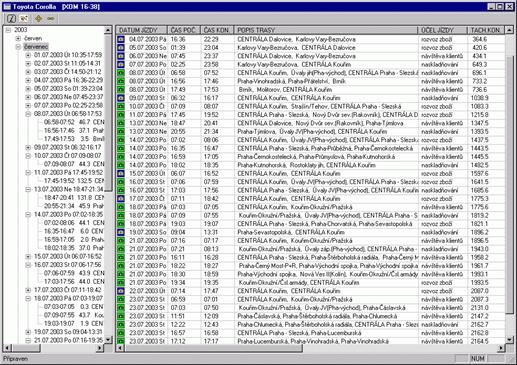
Task: Open the window system menu icon beside Toyota Corolla
Action: click(7, 7)
